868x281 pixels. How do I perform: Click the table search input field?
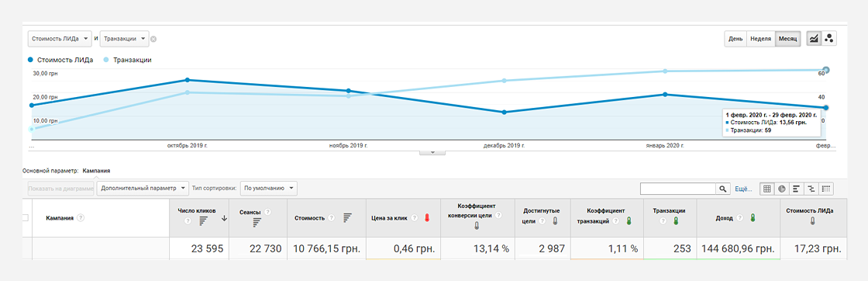(x=678, y=189)
